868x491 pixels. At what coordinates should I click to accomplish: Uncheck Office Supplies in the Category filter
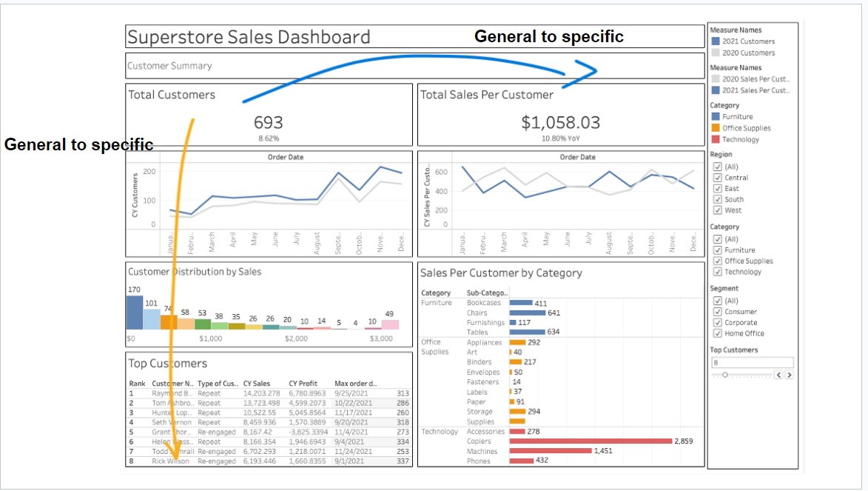718,261
